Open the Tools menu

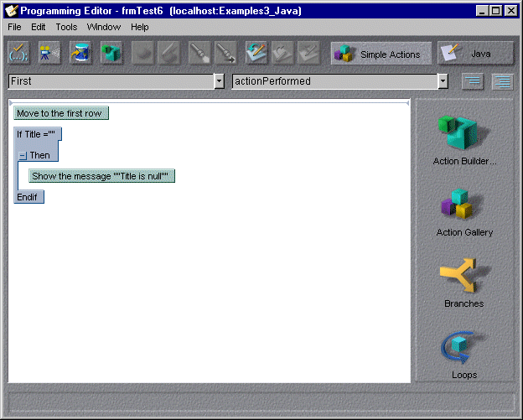tap(66, 27)
